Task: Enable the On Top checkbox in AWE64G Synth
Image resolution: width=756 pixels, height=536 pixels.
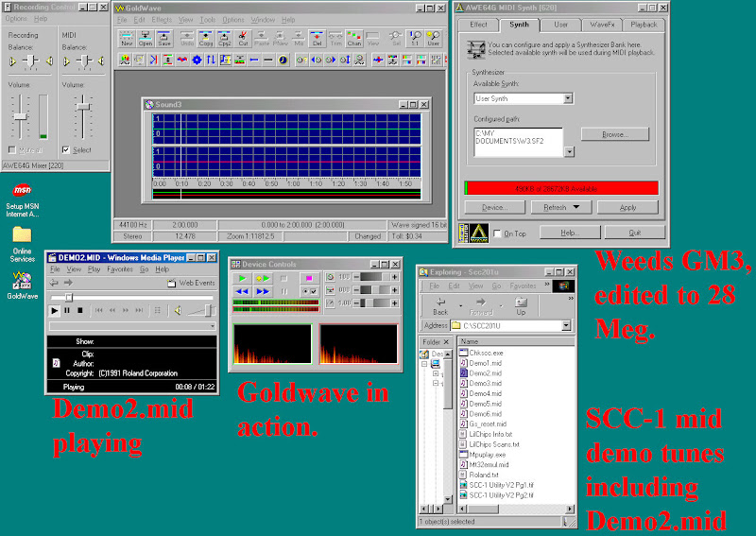Action: (498, 233)
